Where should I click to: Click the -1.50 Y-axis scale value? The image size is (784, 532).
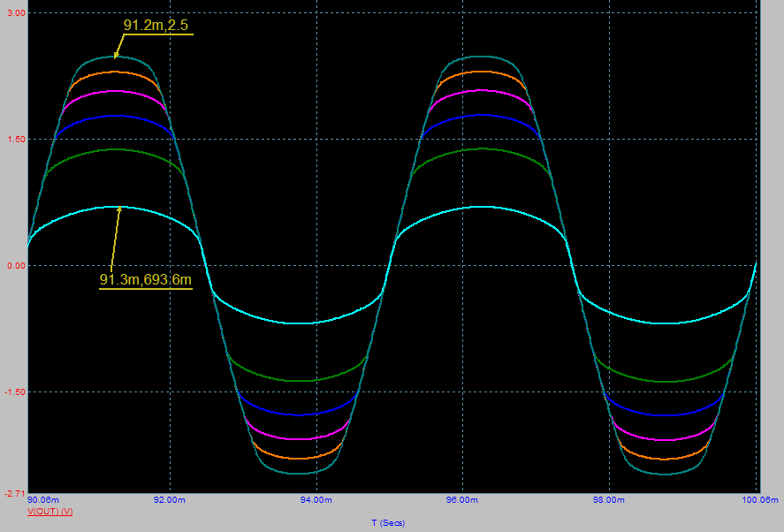tap(14, 391)
